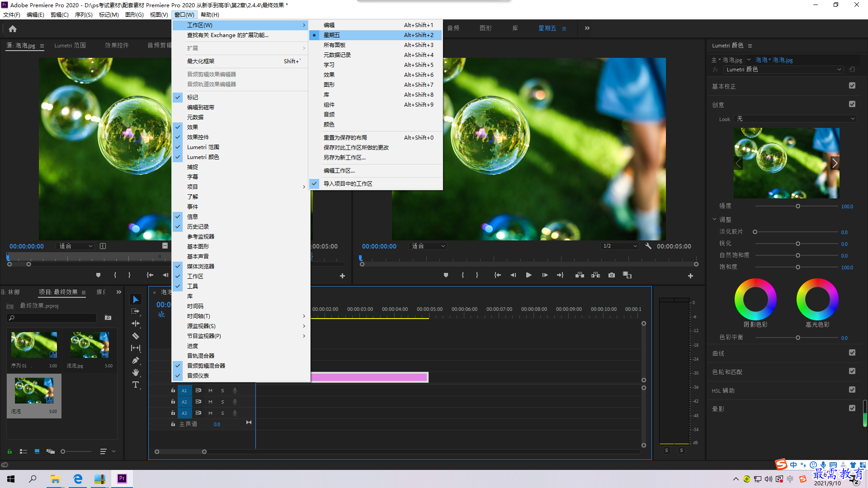Viewport: 868px width, 488px height.
Task: Open the 序列(S) menu
Action: click(84, 15)
